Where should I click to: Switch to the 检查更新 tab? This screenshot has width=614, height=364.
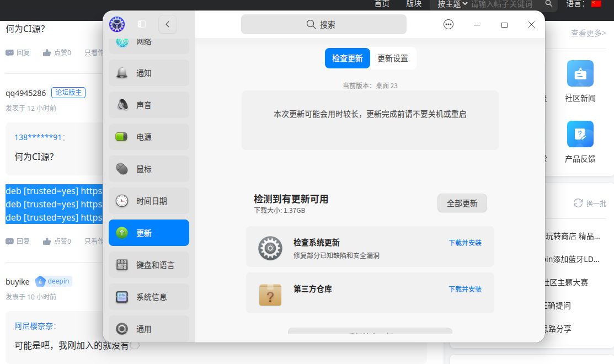tap(348, 58)
